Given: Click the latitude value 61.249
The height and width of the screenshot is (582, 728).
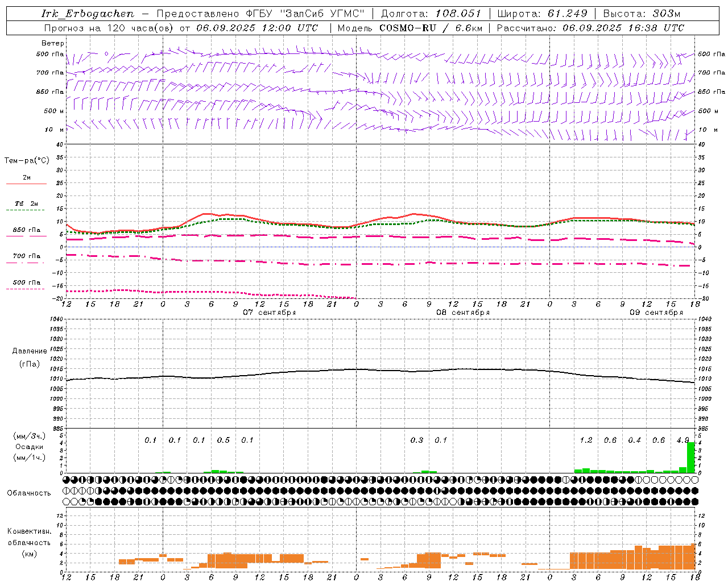Looking at the screenshot, I should tap(568, 14).
